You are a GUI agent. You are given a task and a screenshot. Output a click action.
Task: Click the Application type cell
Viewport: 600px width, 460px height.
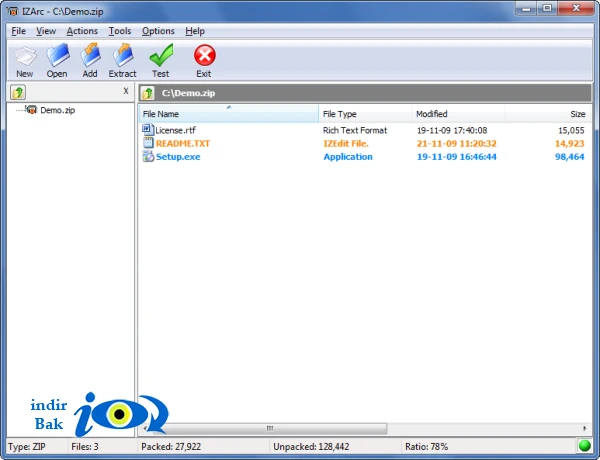[x=348, y=157]
